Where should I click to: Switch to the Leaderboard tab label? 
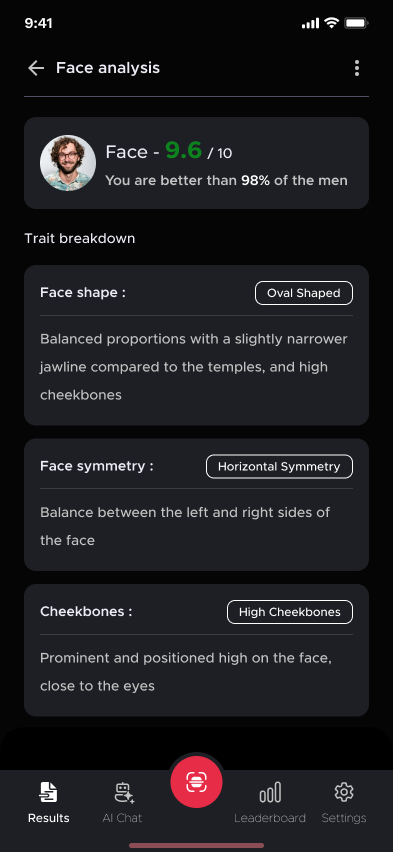270,818
